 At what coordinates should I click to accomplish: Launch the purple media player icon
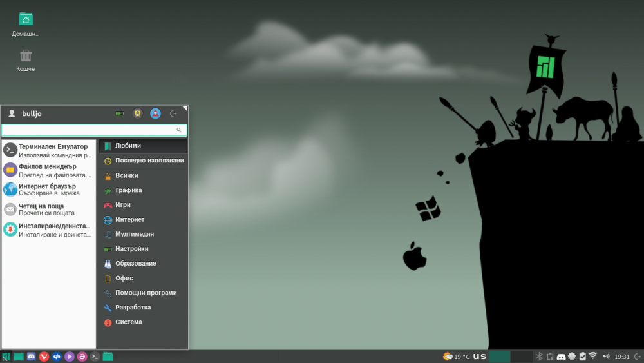click(x=70, y=357)
